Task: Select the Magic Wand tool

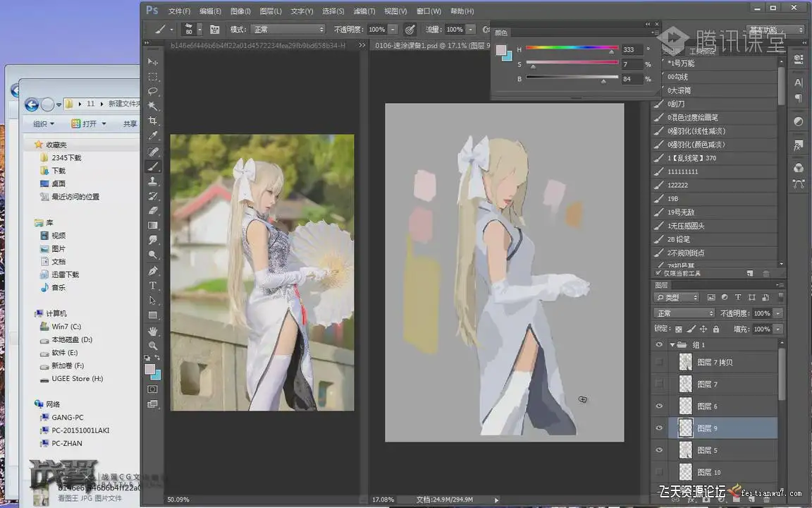Action: click(x=153, y=107)
